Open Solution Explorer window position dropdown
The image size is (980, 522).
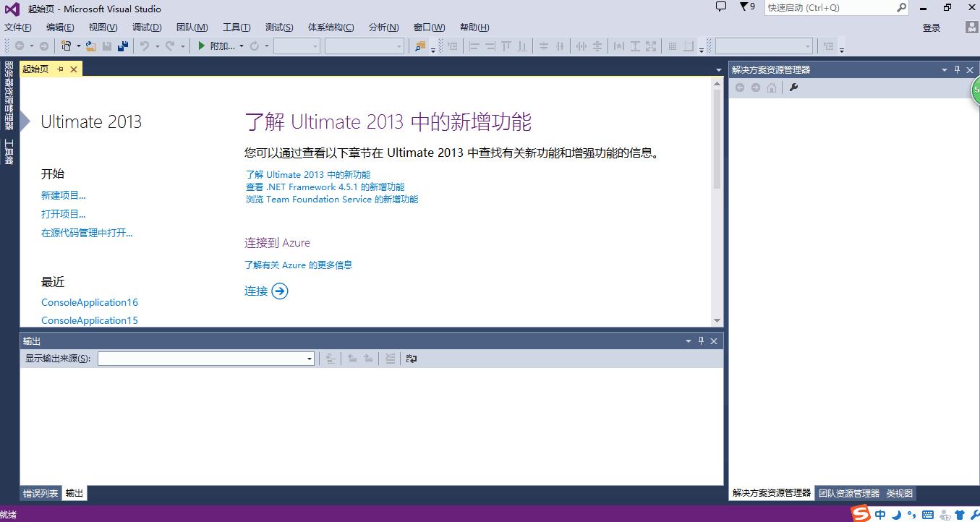(x=944, y=70)
